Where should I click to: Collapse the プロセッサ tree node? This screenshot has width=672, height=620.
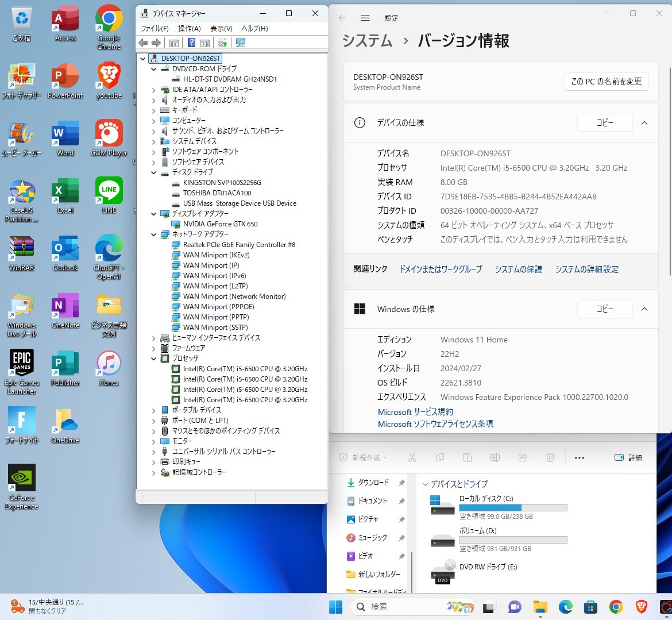(153, 359)
